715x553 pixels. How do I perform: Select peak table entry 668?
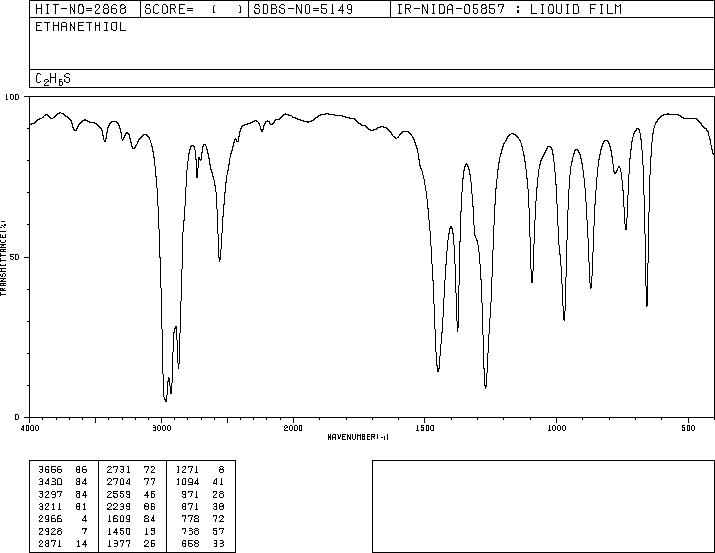[191, 544]
